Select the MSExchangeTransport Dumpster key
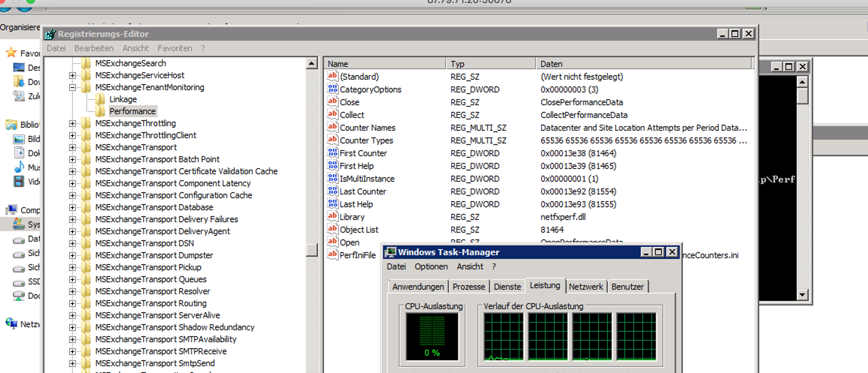The height and width of the screenshot is (373, 868). 154,255
